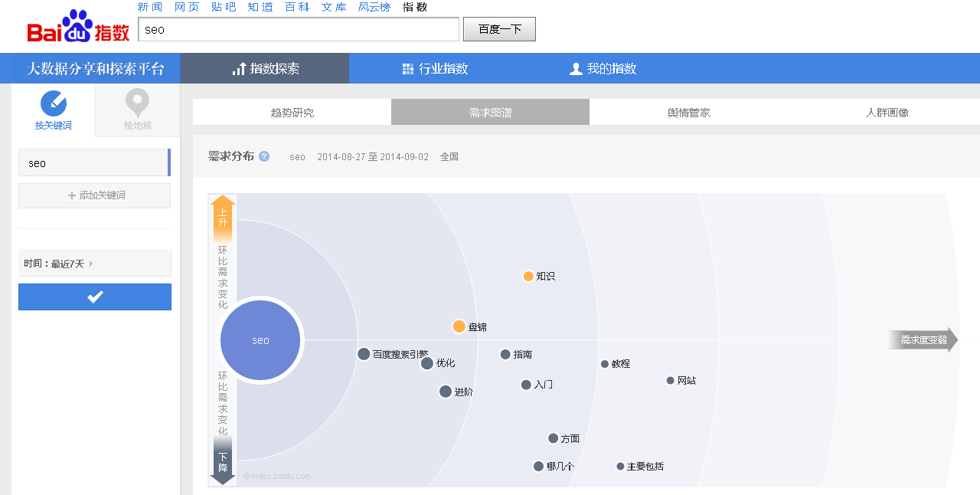
Task: Click the 行业指数 grid icon
Action: pos(408,68)
